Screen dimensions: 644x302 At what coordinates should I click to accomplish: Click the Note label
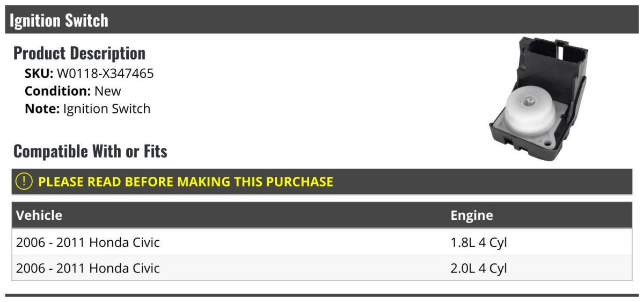(x=42, y=109)
